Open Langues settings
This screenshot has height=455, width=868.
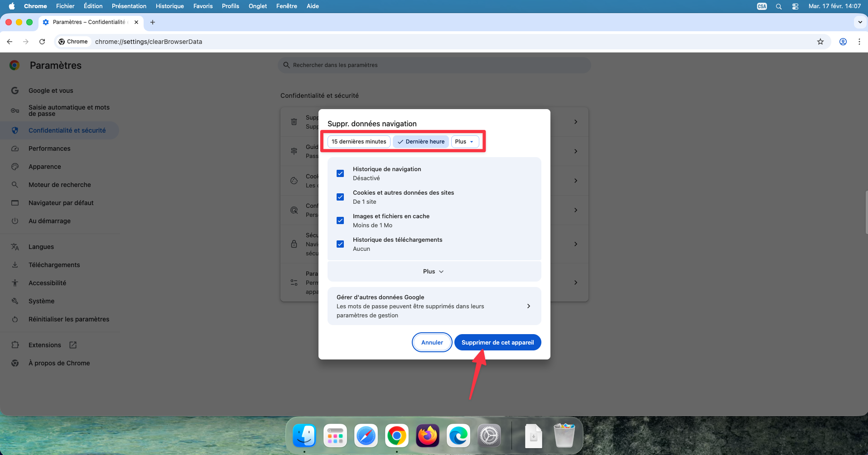click(x=59, y=247)
